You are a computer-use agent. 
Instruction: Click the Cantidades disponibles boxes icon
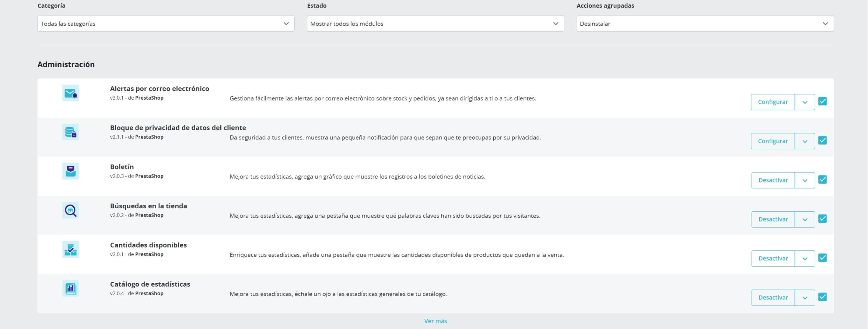[x=70, y=249]
